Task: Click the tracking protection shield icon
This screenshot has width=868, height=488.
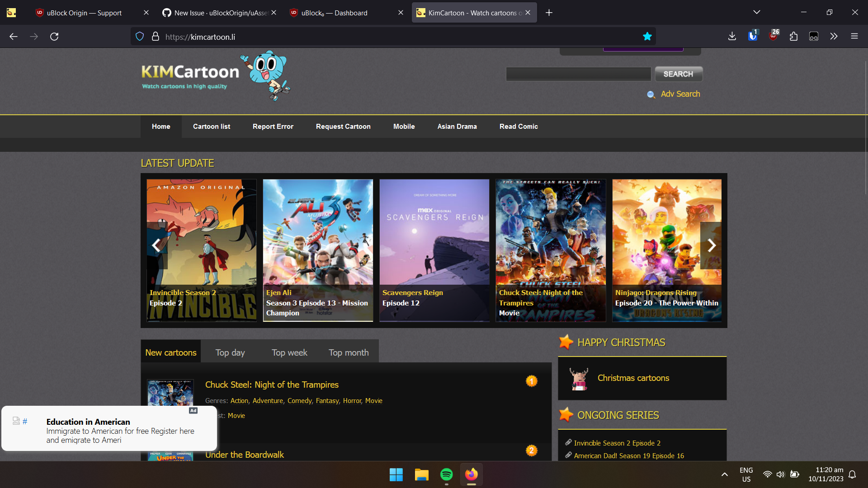Action: click(140, 37)
